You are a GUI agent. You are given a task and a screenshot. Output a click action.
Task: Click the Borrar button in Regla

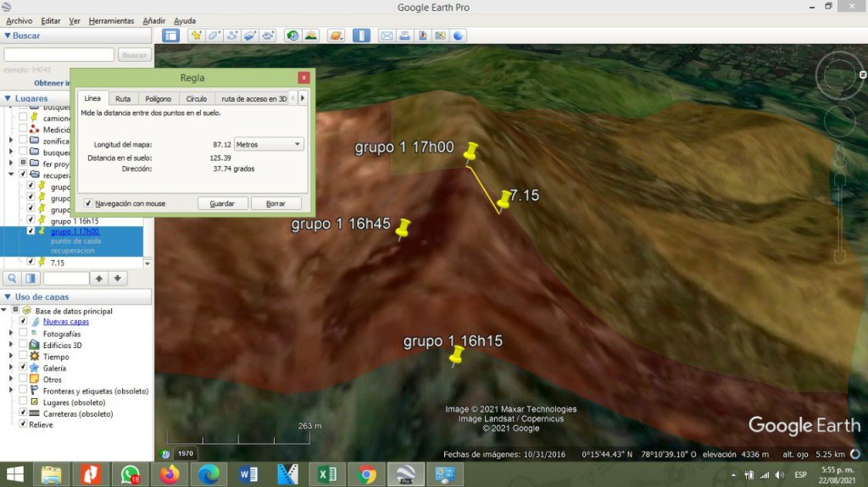click(x=275, y=203)
